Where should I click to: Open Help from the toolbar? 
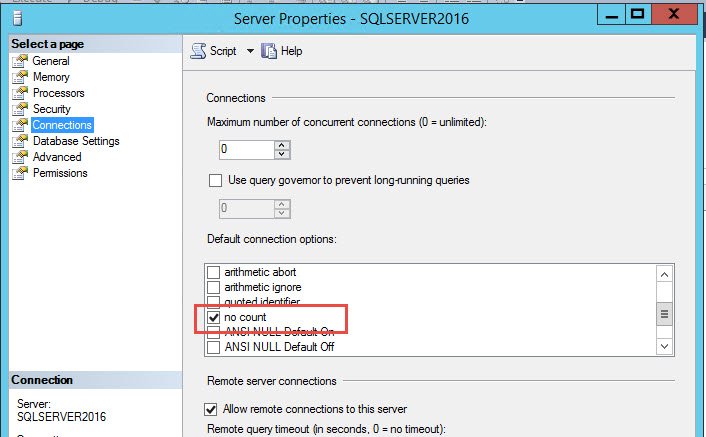(x=282, y=51)
